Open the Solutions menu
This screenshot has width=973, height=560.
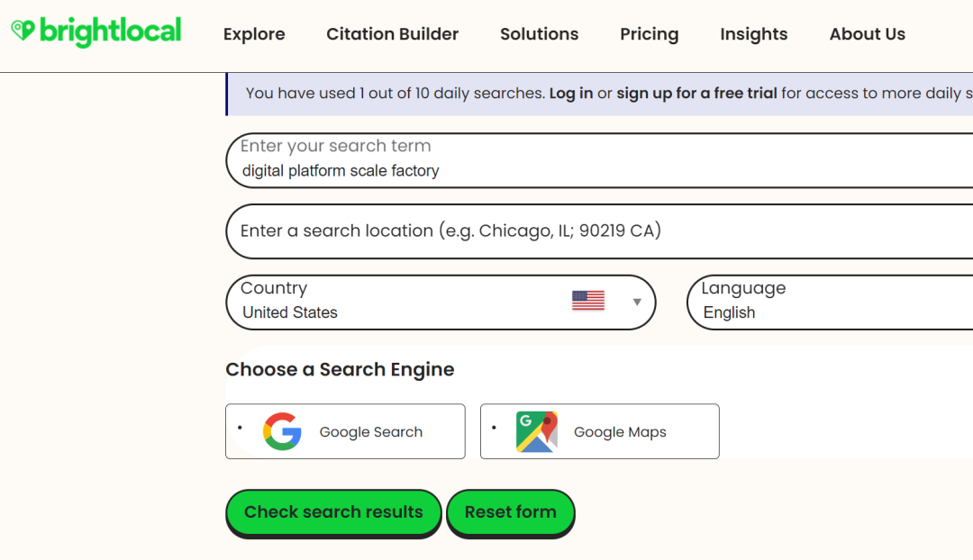(539, 34)
